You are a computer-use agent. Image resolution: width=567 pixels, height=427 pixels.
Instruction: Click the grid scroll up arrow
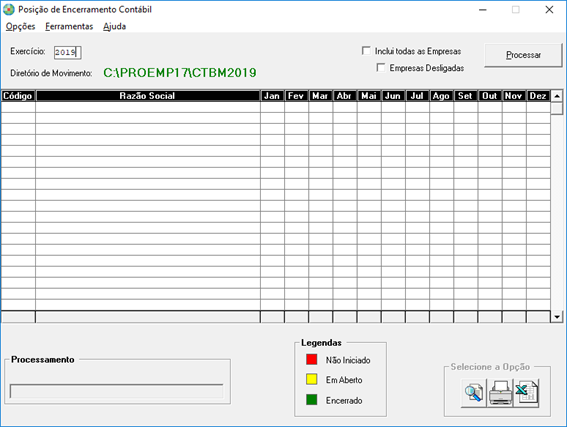click(x=557, y=96)
